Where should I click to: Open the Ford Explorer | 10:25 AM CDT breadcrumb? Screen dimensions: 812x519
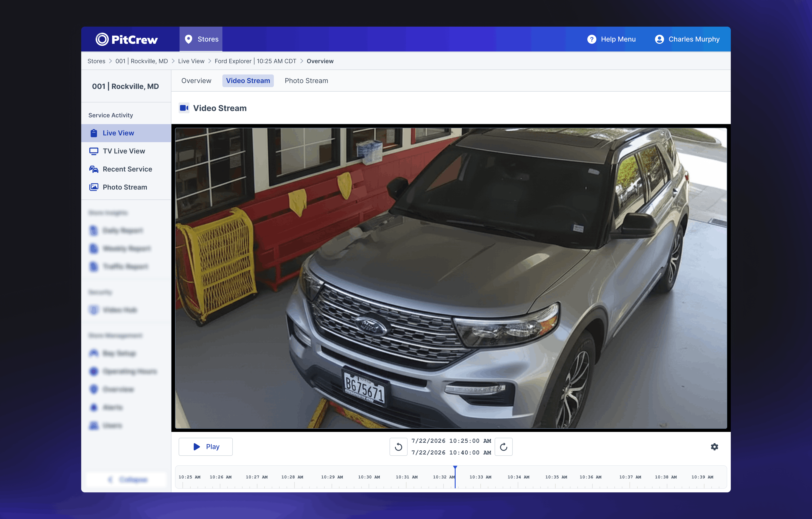tap(255, 61)
